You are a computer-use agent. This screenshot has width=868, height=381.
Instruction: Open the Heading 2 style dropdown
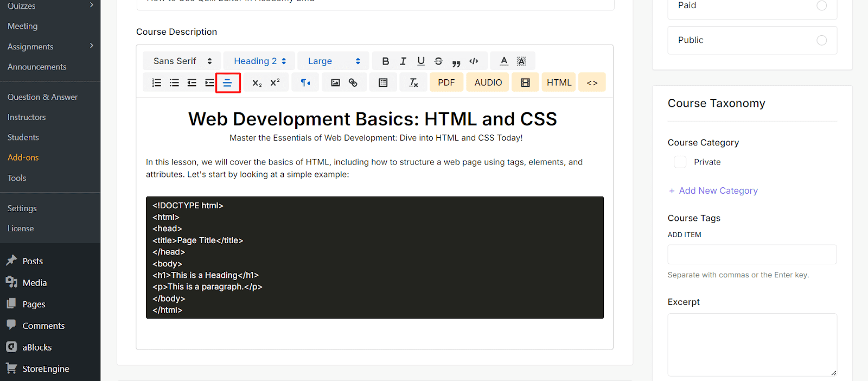pyautogui.click(x=259, y=61)
